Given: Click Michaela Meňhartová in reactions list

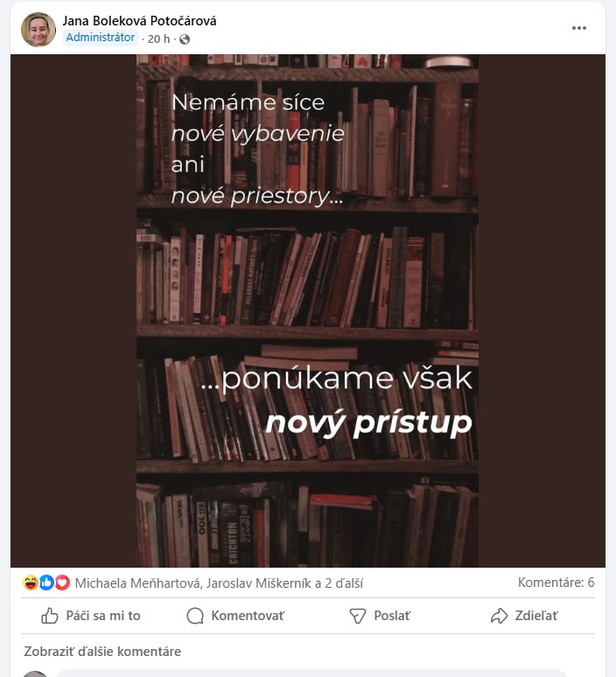Looking at the screenshot, I should pos(137,583).
